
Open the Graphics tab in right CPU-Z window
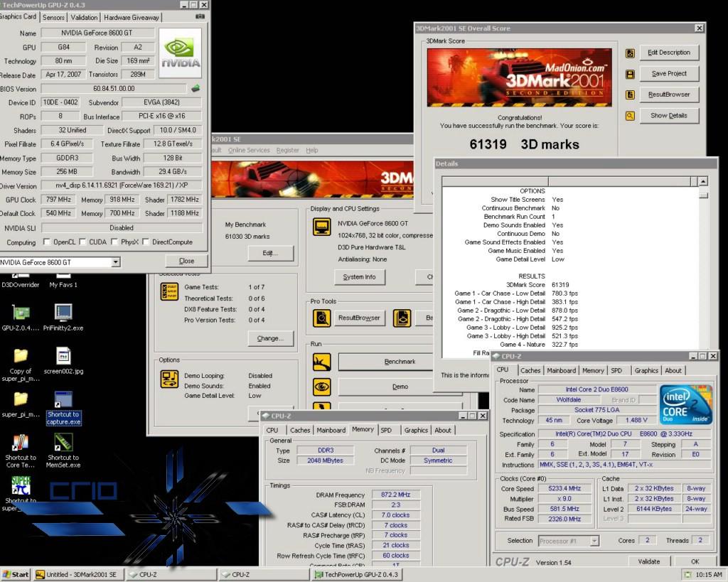(x=646, y=370)
